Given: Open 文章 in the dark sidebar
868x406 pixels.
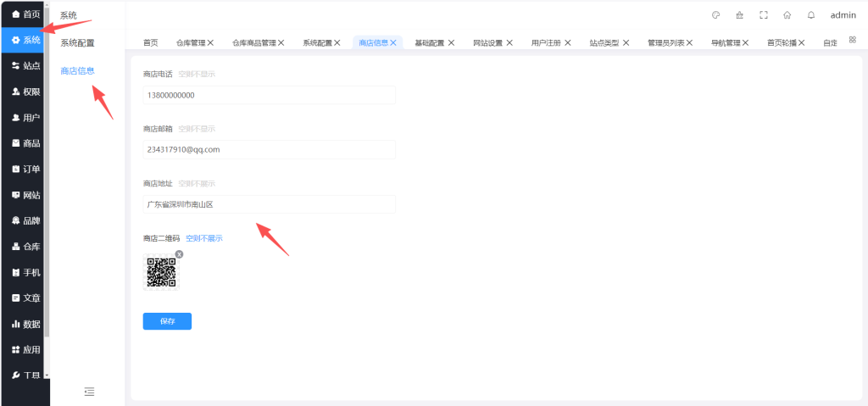Looking at the screenshot, I should click(25, 298).
